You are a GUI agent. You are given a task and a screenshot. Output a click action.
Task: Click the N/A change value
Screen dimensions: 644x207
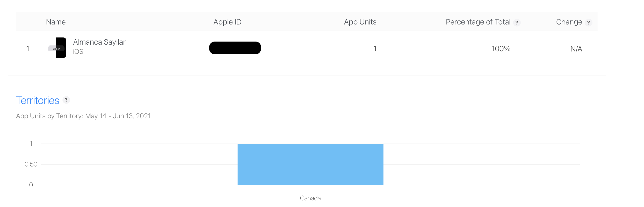coord(576,49)
